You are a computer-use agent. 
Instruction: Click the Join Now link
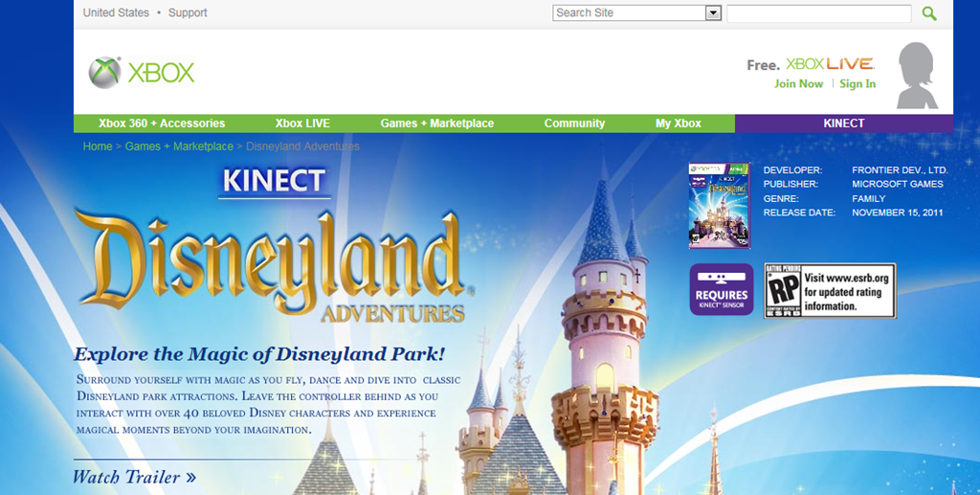tap(798, 83)
